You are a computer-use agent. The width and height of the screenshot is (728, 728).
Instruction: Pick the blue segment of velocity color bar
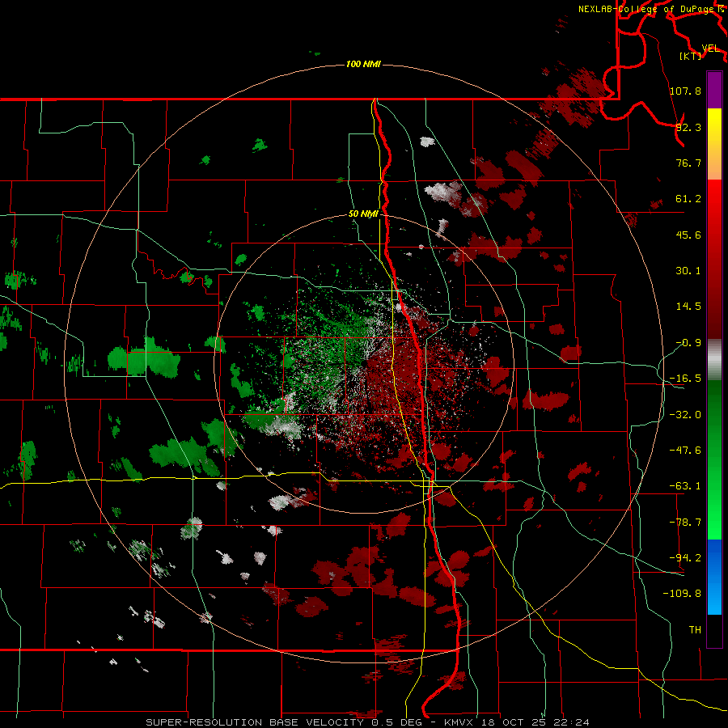[x=714, y=577]
